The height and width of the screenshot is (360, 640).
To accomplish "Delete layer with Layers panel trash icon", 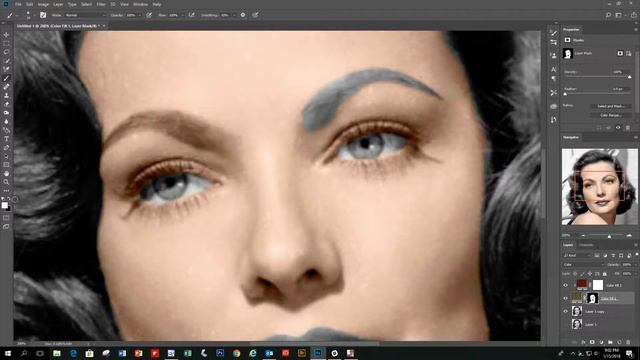I will (628, 342).
